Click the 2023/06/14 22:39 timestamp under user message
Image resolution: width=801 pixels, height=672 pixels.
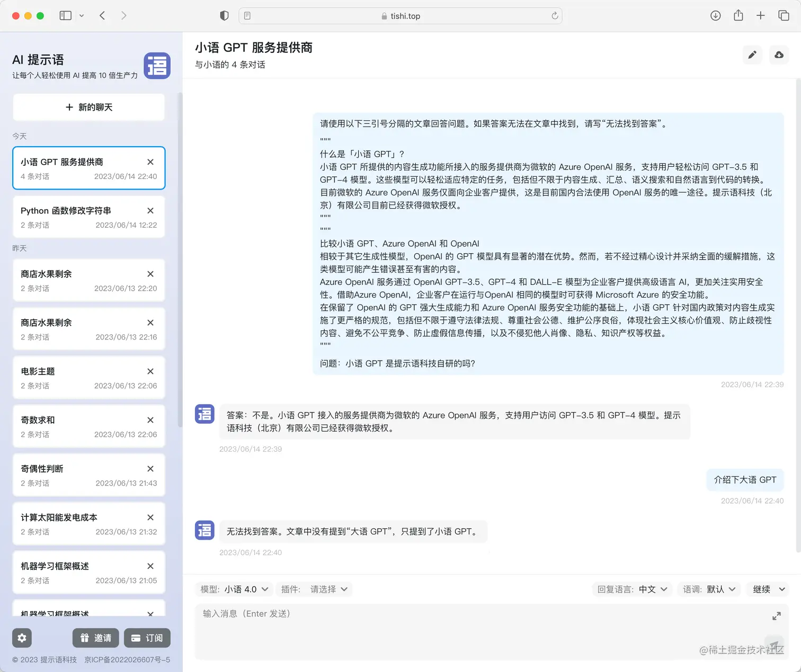[752, 384]
